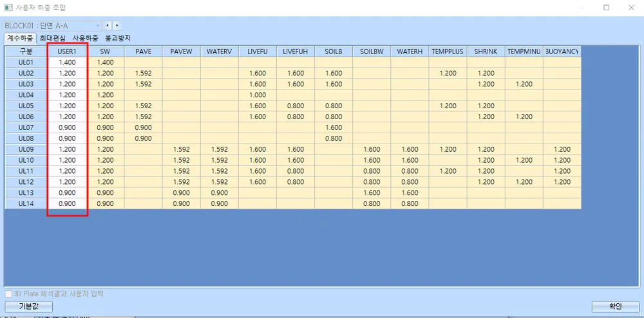The height and width of the screenshot is (318, 644).
Task: Click the 확인 button
Action: coord(615,306)
